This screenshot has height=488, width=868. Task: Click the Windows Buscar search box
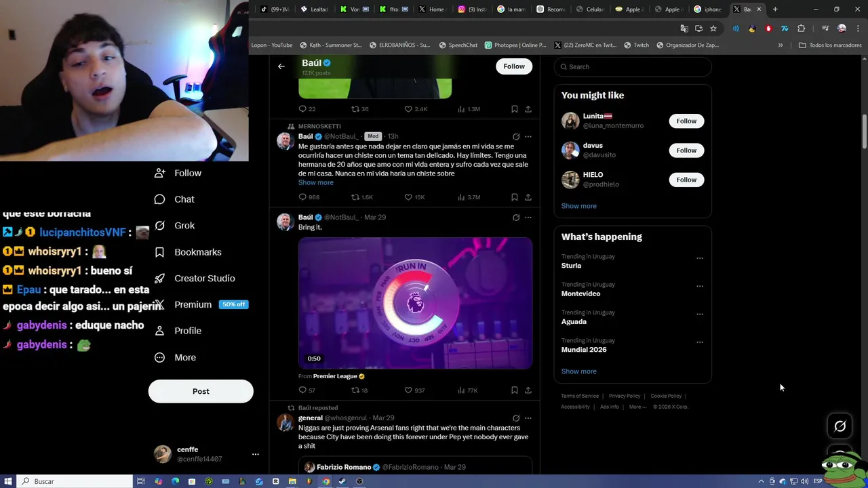pyautogui.click(x=75, y=481)
